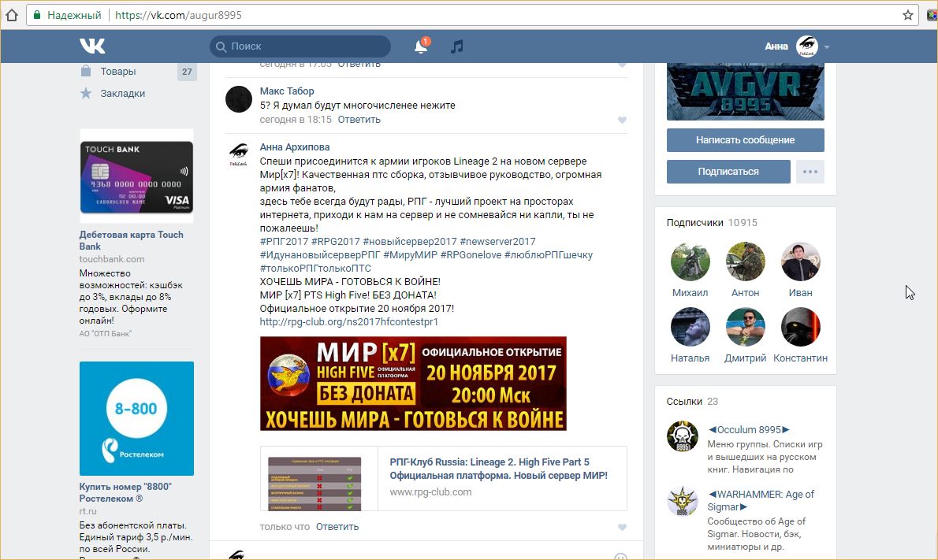Open the МИР x7 banner image
This screenshot has width=938, height=560.
413,383
